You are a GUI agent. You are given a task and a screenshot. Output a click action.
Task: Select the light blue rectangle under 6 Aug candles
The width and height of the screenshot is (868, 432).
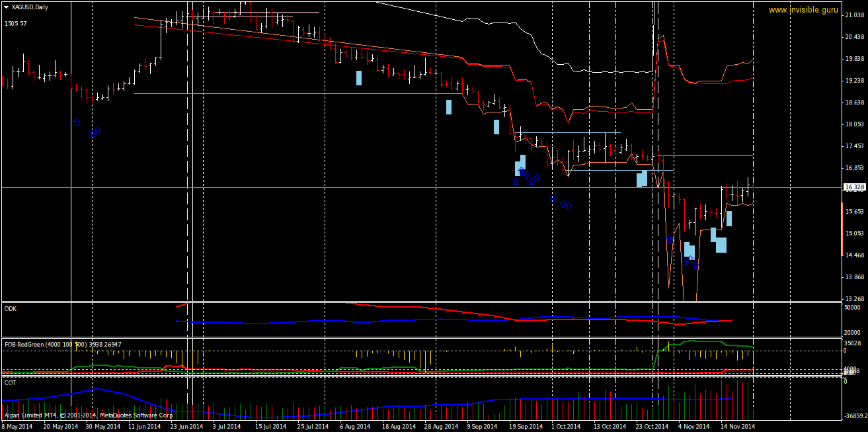pyautogui.click(x=359, y=78)
